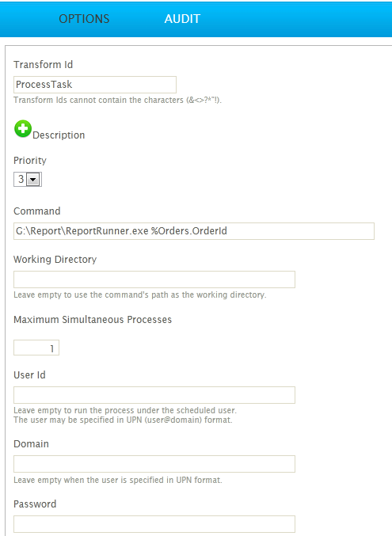Select the Domain text field
This screenshot has width=392, height=536.
154,464
